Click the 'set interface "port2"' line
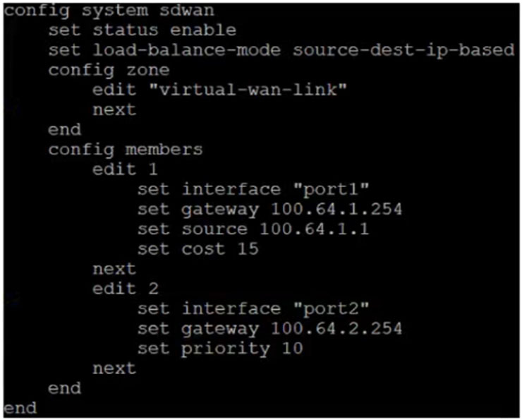The height and width of the screenshot is (420, 522). point(253,309)
